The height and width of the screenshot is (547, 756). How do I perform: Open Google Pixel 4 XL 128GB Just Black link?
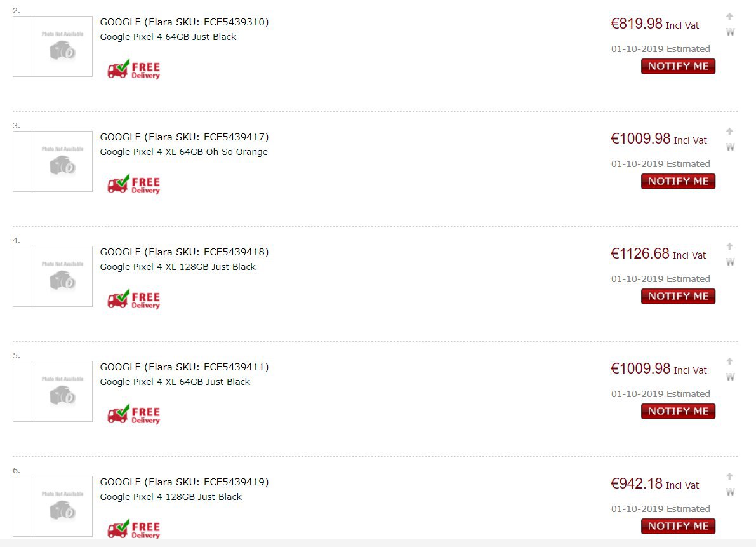pos(178,267)
